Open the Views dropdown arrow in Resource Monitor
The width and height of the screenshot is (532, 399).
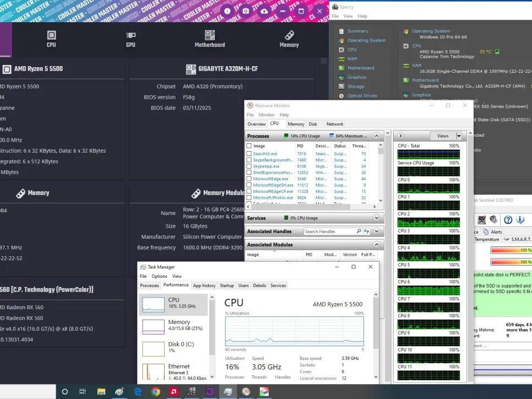[459, 136]
